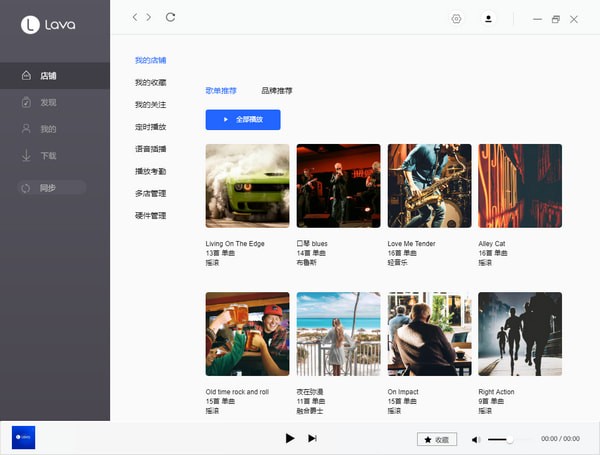The image size is (600, 455).
Task: Select the 歌单推荐 tab
Action: (x=221, y=90)
